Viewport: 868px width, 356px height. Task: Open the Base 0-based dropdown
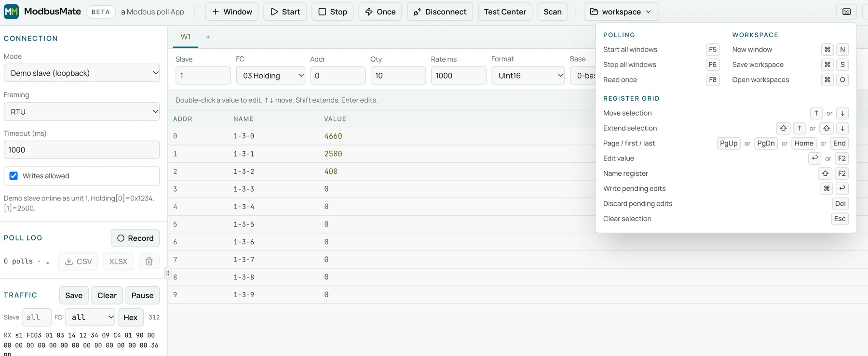point(583,76)
